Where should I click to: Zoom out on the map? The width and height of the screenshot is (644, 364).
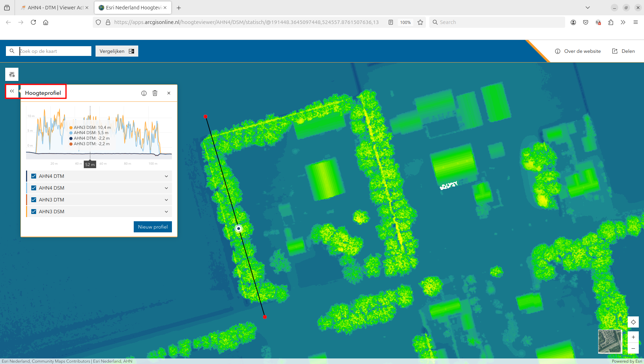pyautogui.click(x=633, y=348)
